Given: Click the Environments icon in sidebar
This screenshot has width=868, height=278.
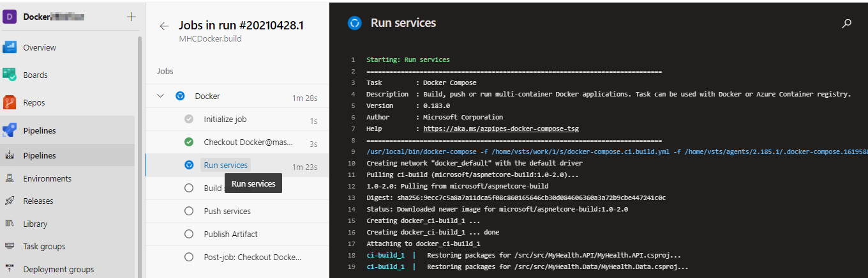Looking at the screenshot, I should click(x=10, y=178).
